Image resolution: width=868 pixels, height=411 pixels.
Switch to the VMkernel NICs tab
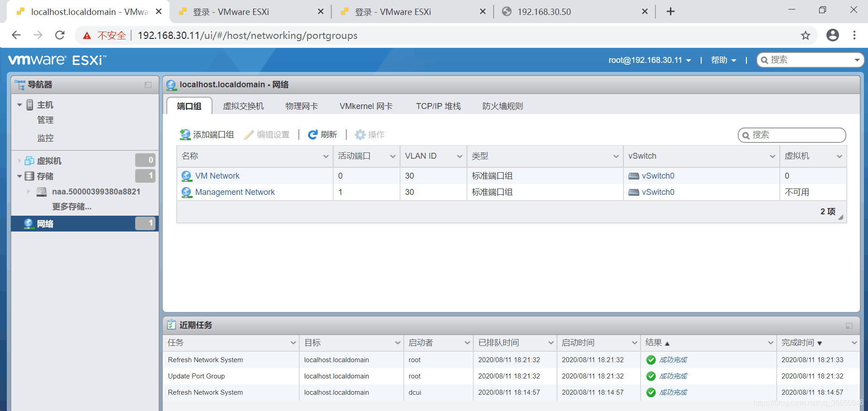tap(366, 106)
